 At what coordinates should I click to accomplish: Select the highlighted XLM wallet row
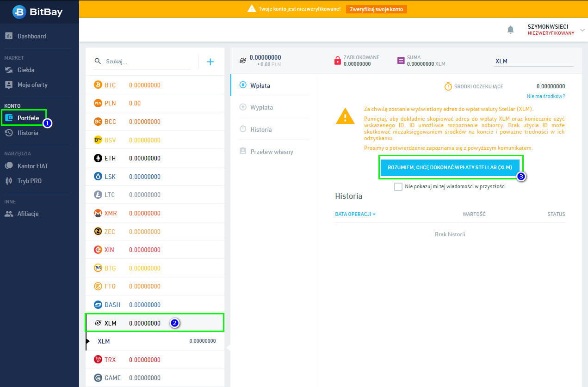click(x=155, y=323)
